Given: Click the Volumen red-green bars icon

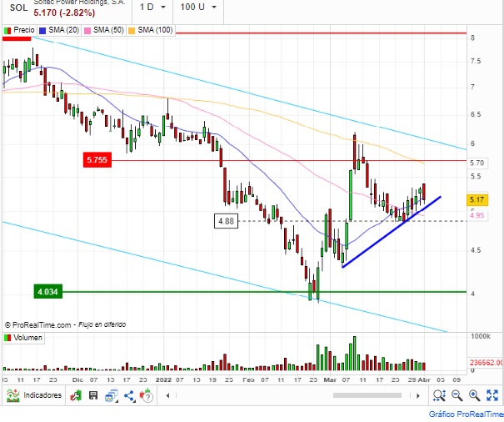Looking at the screenshot, I should coord(7,338).
